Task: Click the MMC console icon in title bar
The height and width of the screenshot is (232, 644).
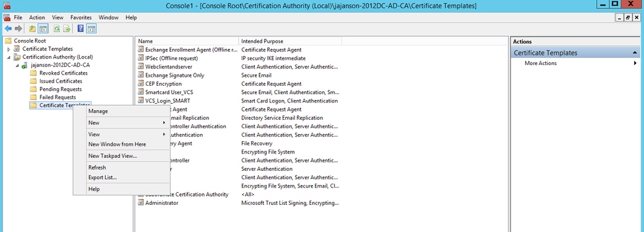Action: 6,5
